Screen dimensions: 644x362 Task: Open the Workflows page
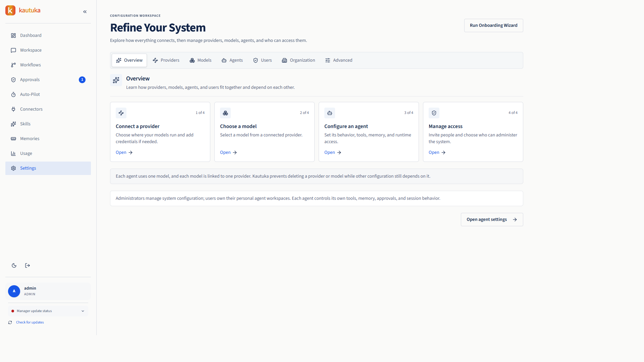[48, 65]
